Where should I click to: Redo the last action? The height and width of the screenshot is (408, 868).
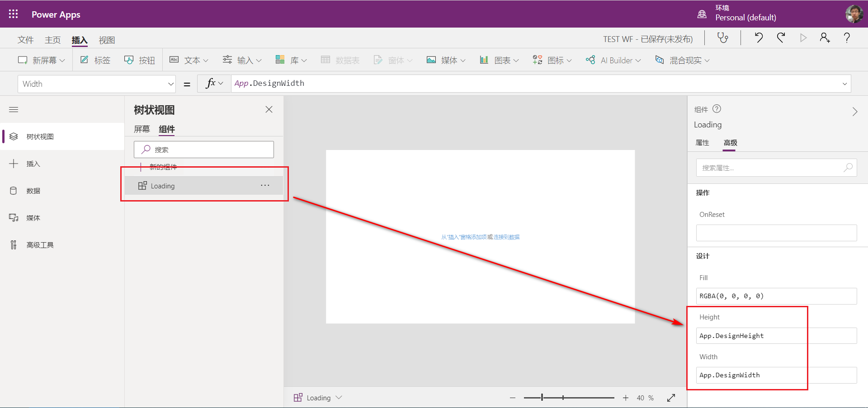click(781, 38)
